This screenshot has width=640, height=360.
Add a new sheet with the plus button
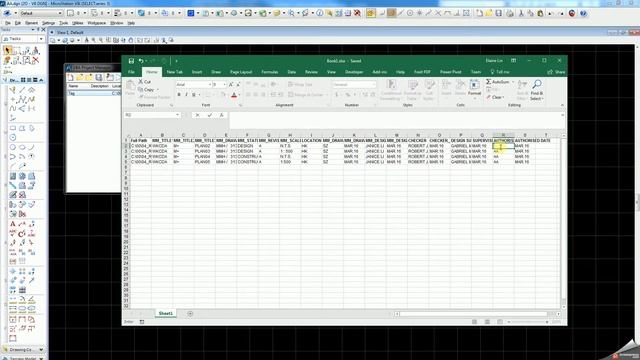tap(190, 313)
